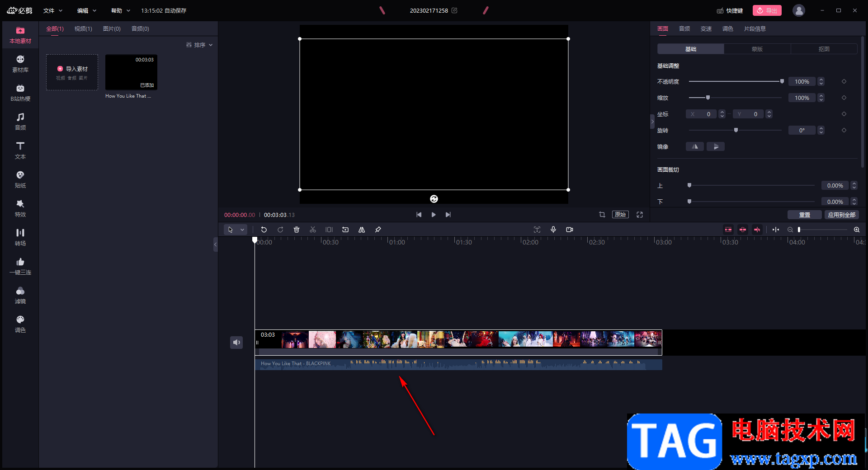
Task: Toggle the second red track-link button
Action: tap(743, 230)
